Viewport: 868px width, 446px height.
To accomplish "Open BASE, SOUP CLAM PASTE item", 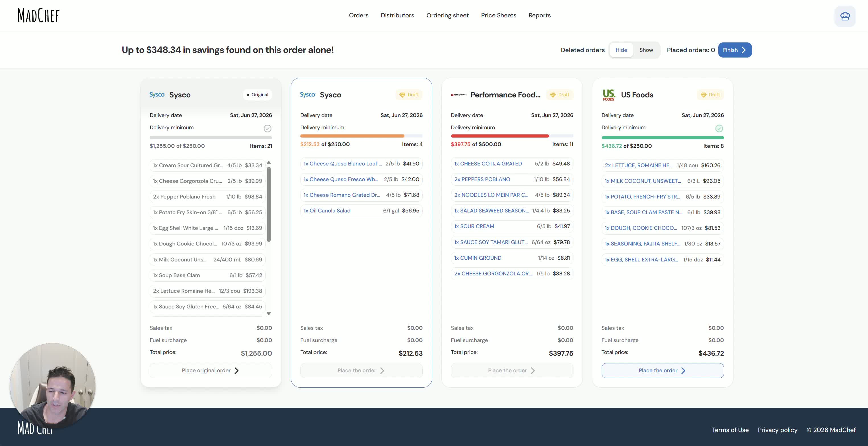I will 663,212.
